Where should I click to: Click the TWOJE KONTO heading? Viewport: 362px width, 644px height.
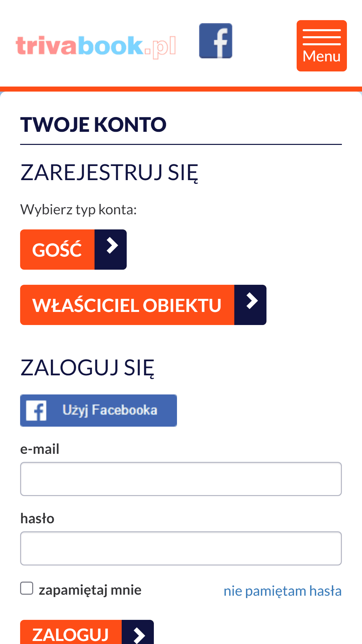[x=93, y=124]
